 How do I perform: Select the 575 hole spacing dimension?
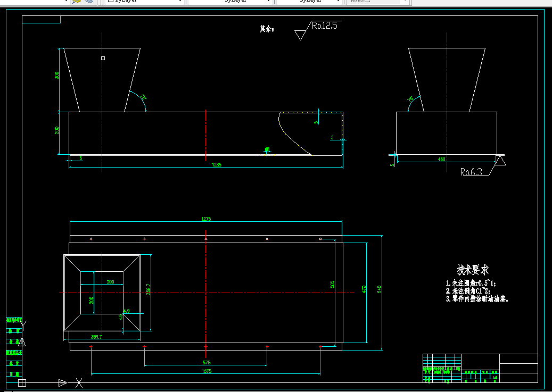coord(207,362)
